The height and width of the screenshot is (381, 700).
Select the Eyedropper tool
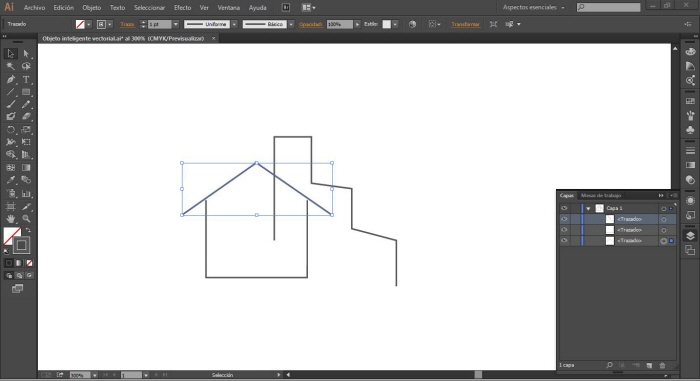10,180
